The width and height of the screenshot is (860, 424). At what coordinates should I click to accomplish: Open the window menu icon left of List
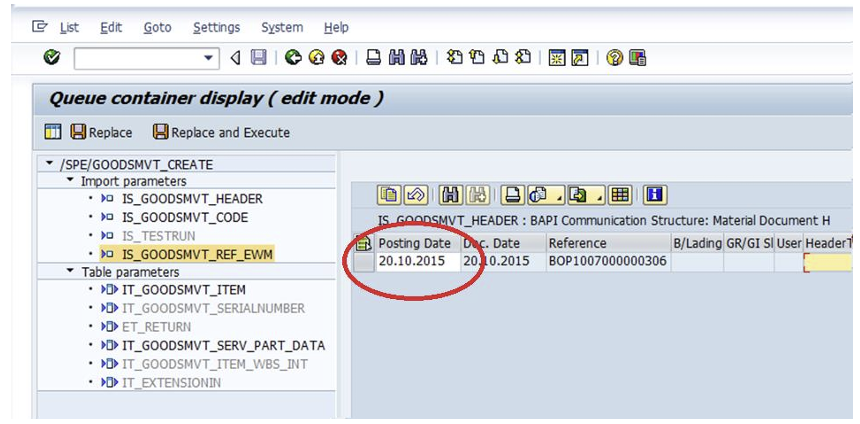[40, 26]
